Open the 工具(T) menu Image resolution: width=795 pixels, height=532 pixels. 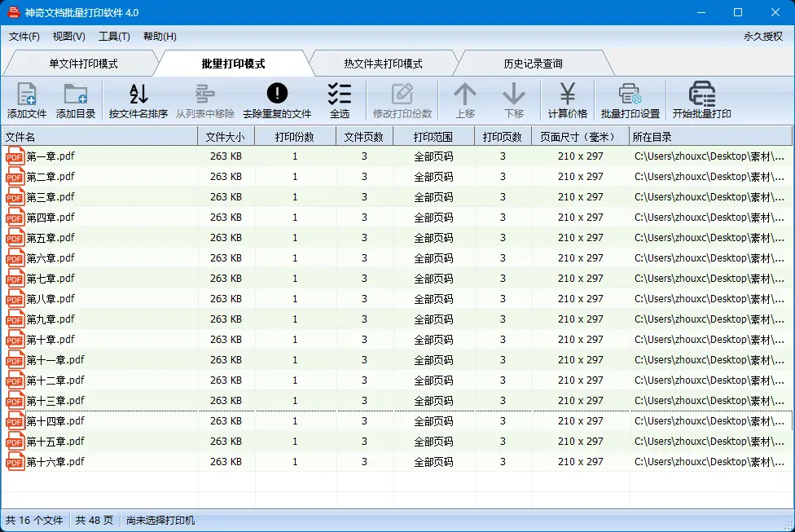114,37
